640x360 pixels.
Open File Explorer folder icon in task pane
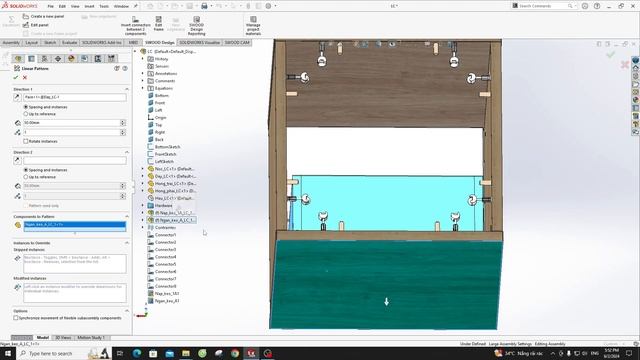coord(636,84)
